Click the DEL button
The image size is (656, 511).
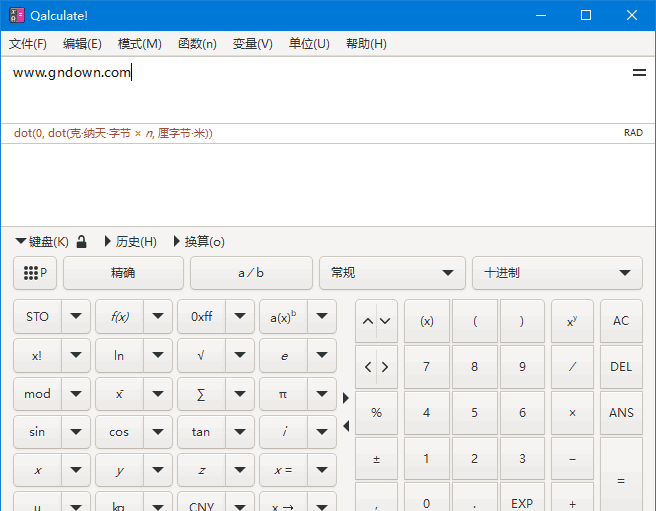[621, 367]
